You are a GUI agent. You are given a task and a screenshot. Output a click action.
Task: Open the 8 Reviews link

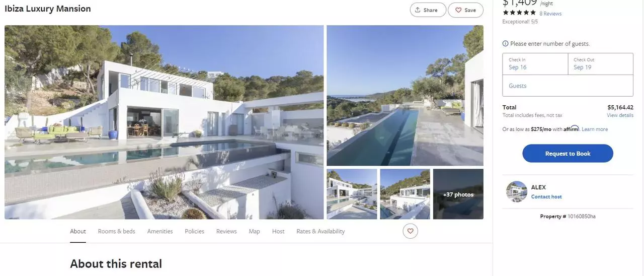pyautogui.click(x=550, y=14)
